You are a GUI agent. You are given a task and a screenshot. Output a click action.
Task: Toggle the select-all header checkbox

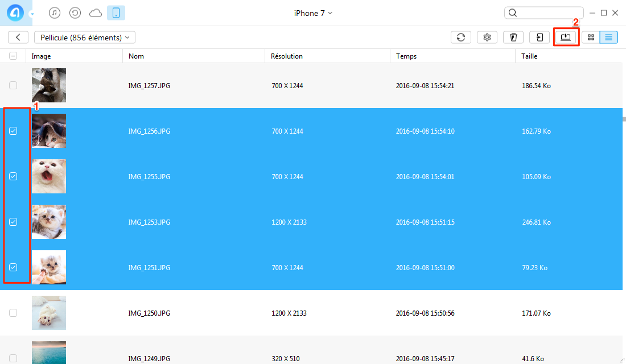click(x=13, y=56)
